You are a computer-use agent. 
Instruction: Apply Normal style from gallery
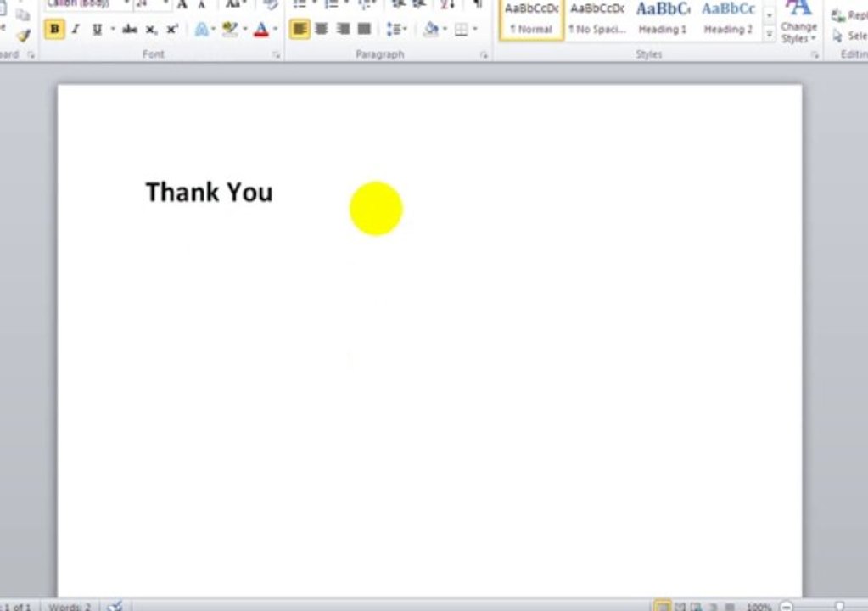(x=531, y=20)
